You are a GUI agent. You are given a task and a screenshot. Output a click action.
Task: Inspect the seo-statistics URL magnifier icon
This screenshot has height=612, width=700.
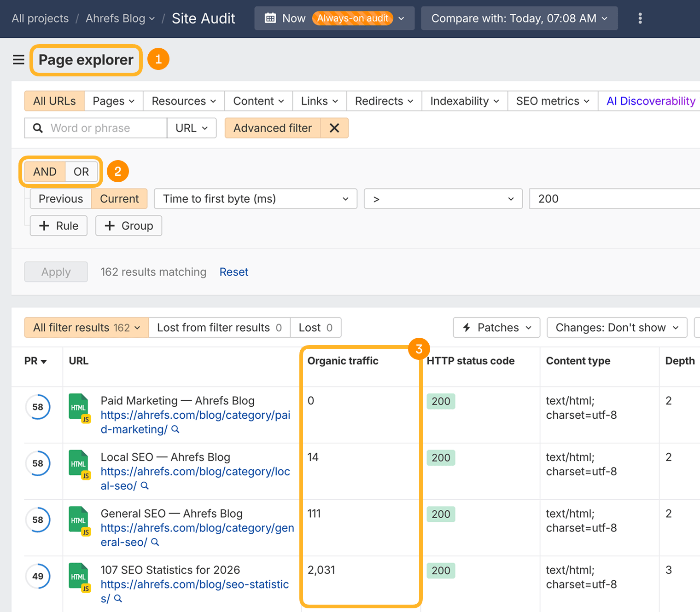pos(118,599)
